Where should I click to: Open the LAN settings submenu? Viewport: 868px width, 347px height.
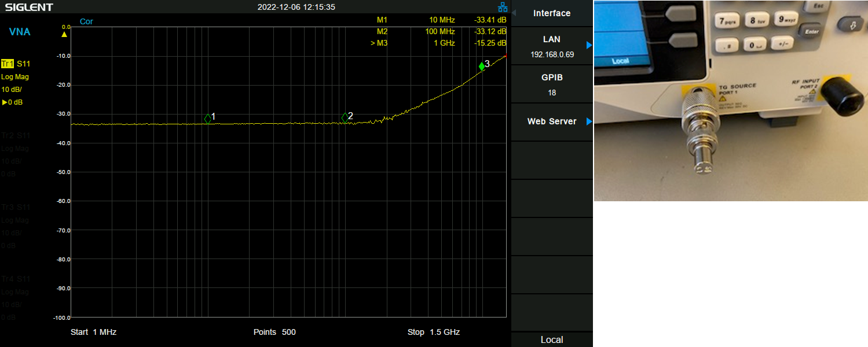pyautogui.click(x=552, y=46)
